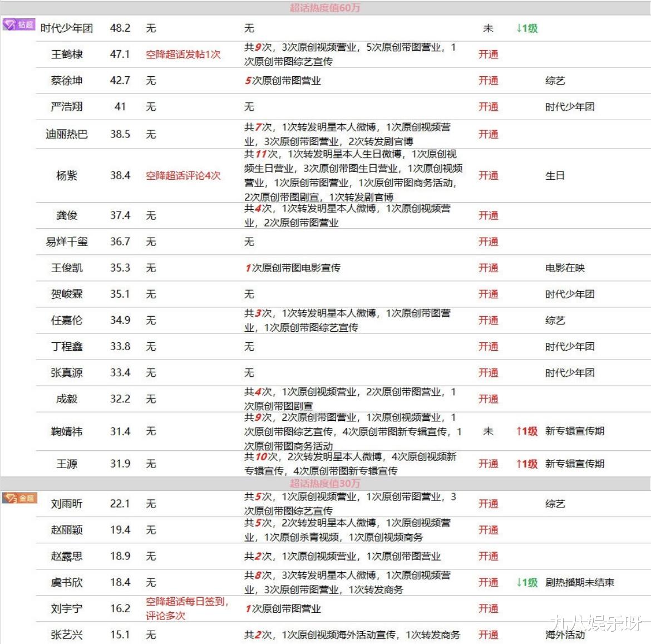
Task: Click the name 虞书欣
Action: point(66,582)
